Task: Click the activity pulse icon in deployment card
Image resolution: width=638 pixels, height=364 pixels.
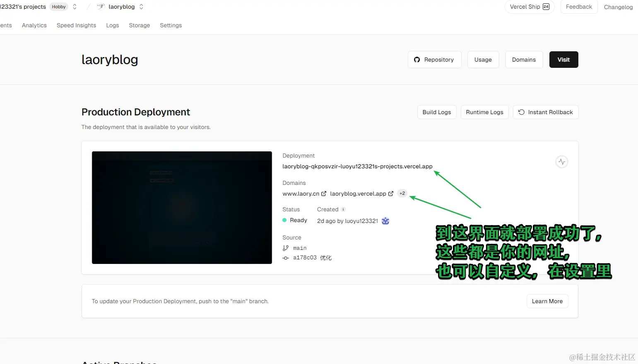Action: point(561,162)
